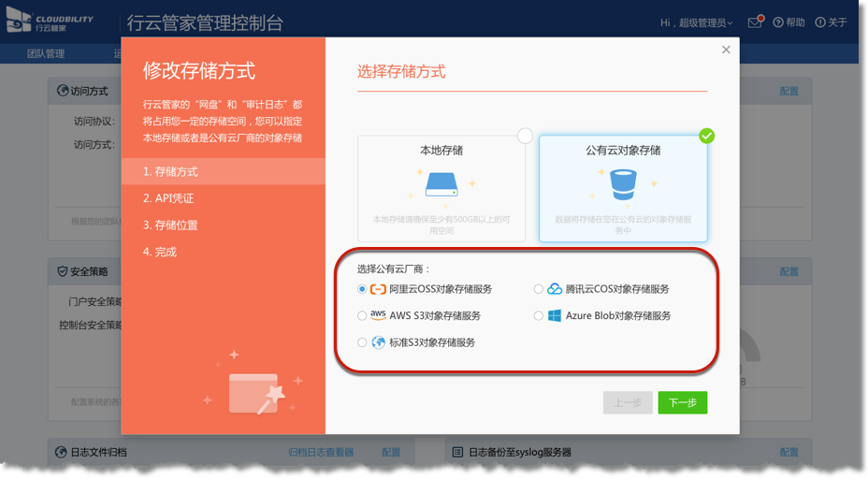Select 腾讯云COS对象存储服务 radio button
The width and height of the screenshot is (868, 479).
coord(538,289)
